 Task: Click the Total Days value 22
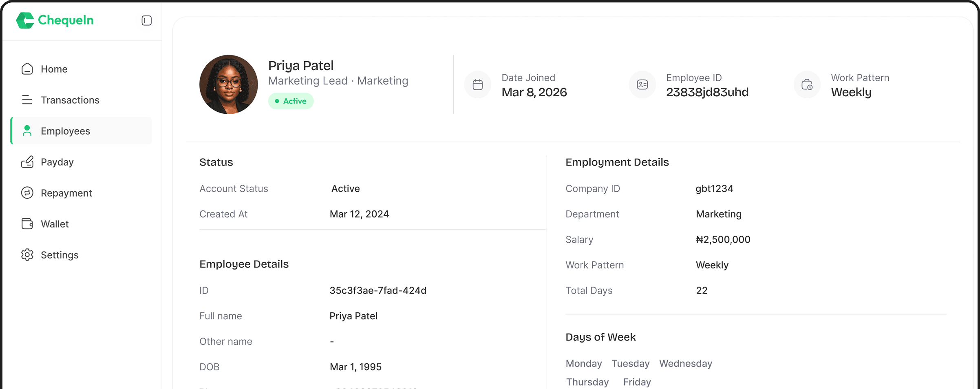(x=702, y=290)
